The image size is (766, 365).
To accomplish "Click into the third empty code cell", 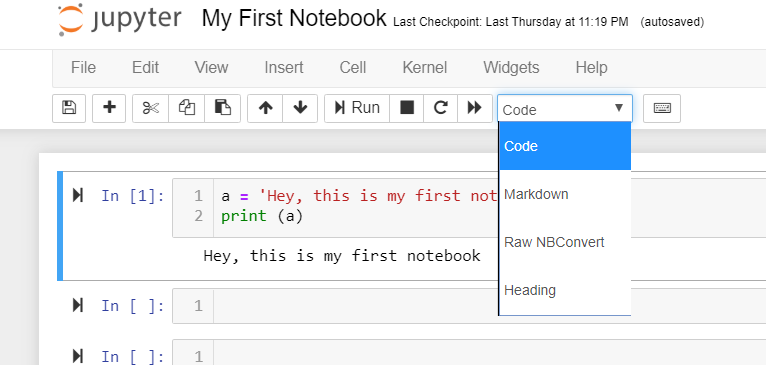I will coord(469,353).
